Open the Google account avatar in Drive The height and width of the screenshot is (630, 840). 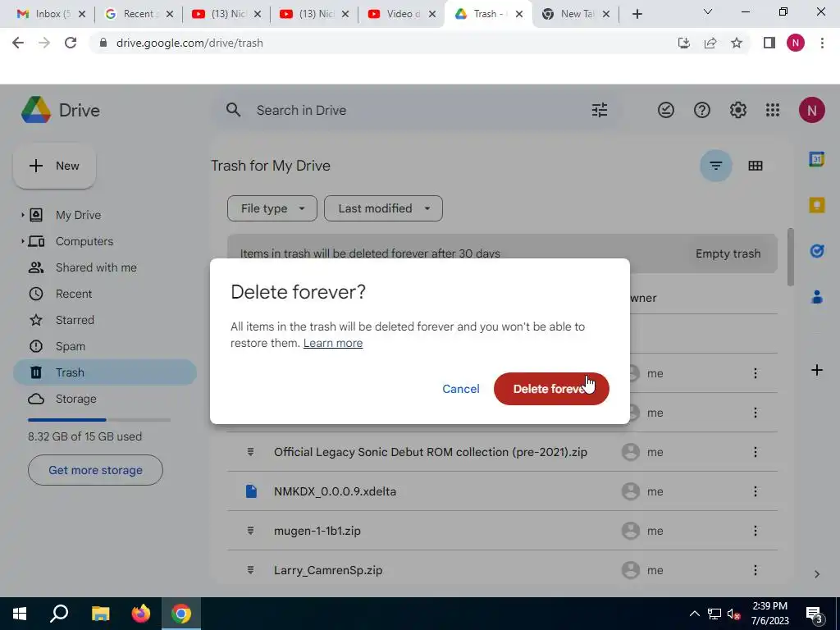[x=811, y=111]
